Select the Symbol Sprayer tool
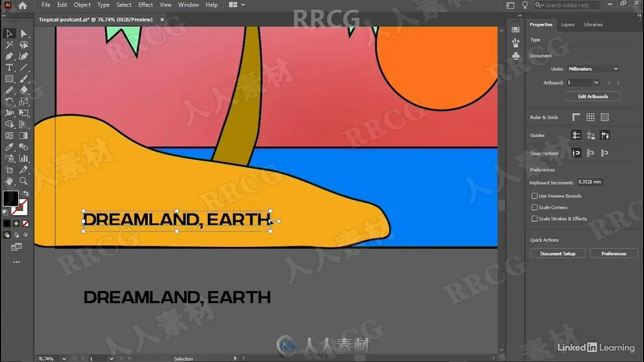The height and width of the screenshot is (362, 644). (x=9, y=158)
